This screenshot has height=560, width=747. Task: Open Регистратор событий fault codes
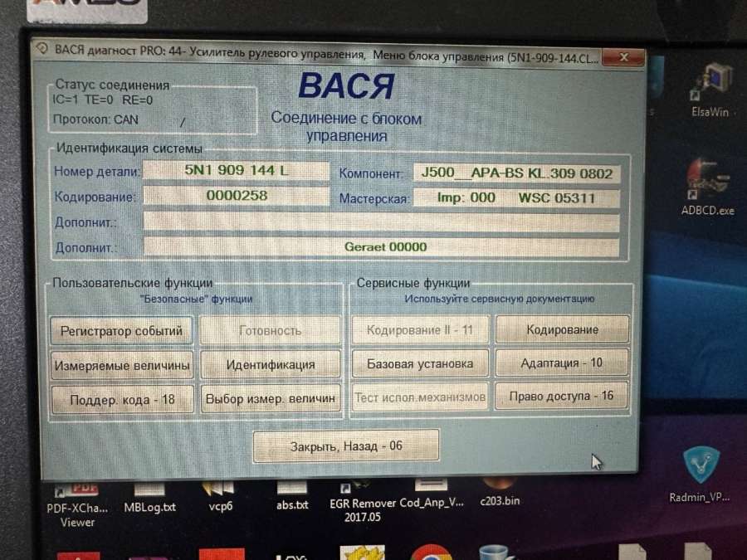[x=121, y=330]
